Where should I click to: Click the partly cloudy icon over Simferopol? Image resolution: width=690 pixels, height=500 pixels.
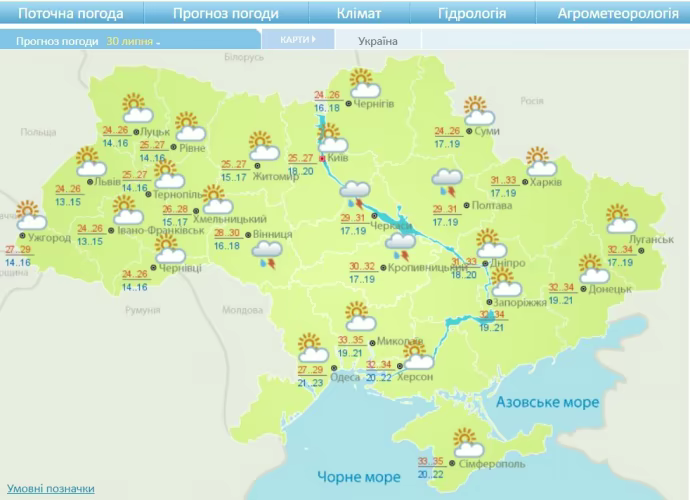coord(465,440)
